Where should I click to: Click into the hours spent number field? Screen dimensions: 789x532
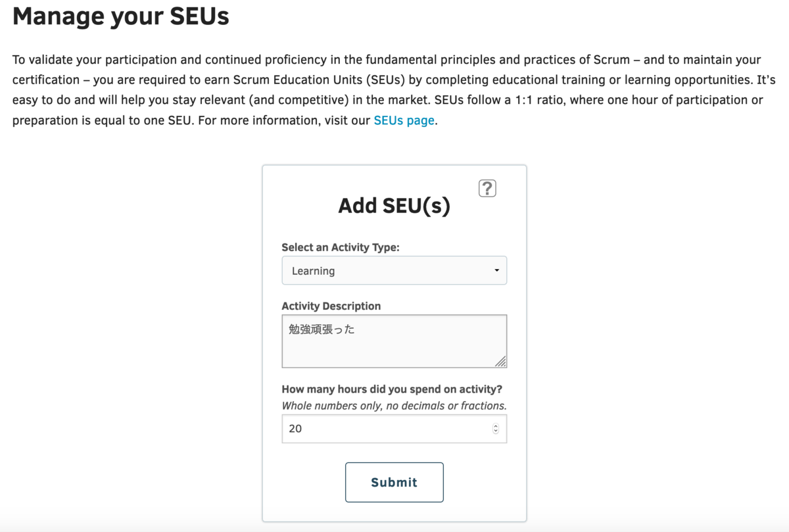[x=394, y=429]
